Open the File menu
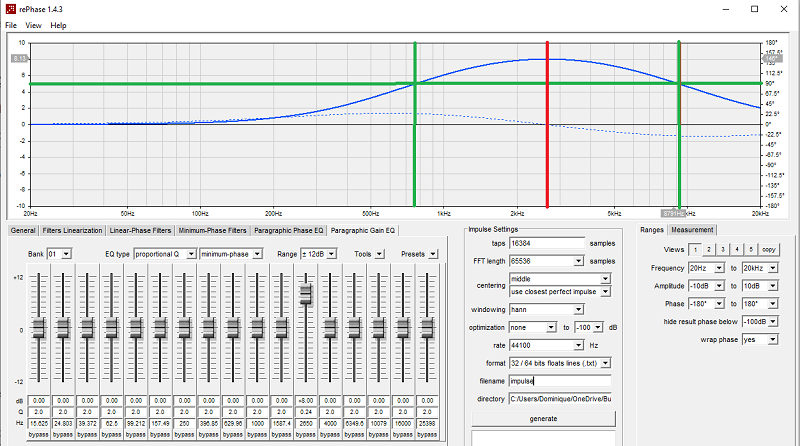 tap(11, 26)
